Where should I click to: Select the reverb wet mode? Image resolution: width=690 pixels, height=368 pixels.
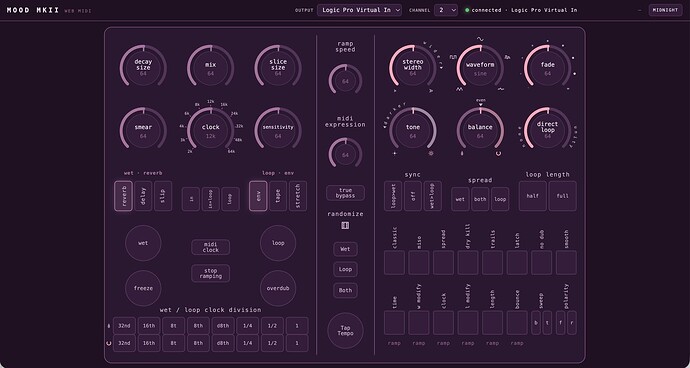pos(124,196)
